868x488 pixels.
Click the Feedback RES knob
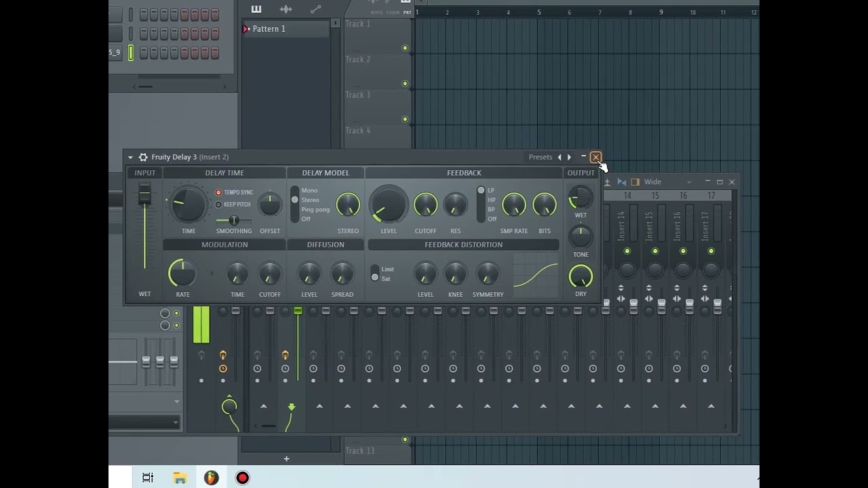coord(456,205)
